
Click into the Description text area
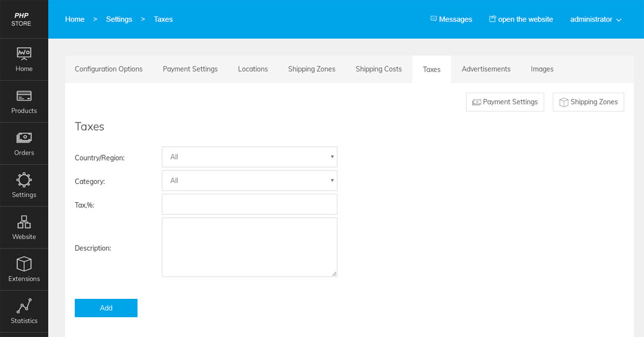249,247
